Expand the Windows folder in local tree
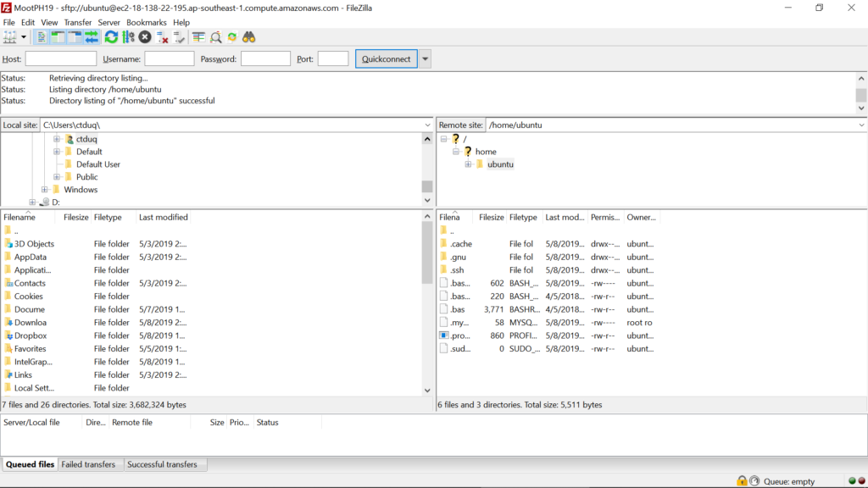This screenshot has width=868, height=488. click(44, 190)
